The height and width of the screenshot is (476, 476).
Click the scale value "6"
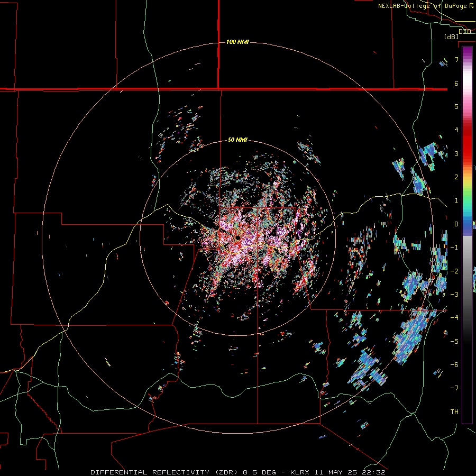pyautogui.click(x=456, y=83)
